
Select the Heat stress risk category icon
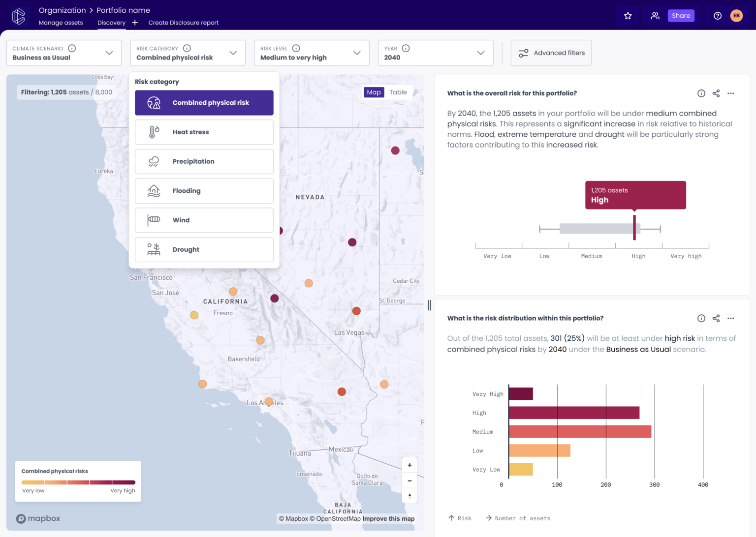click(153, 132)
